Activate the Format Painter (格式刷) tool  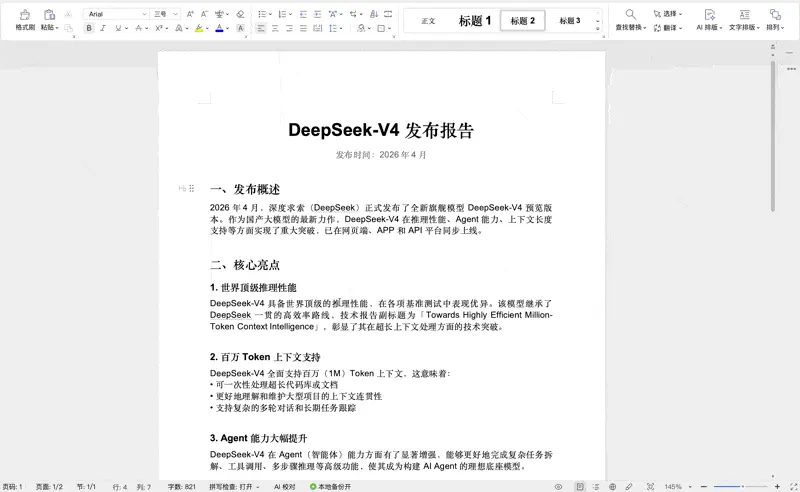(25, 20)
